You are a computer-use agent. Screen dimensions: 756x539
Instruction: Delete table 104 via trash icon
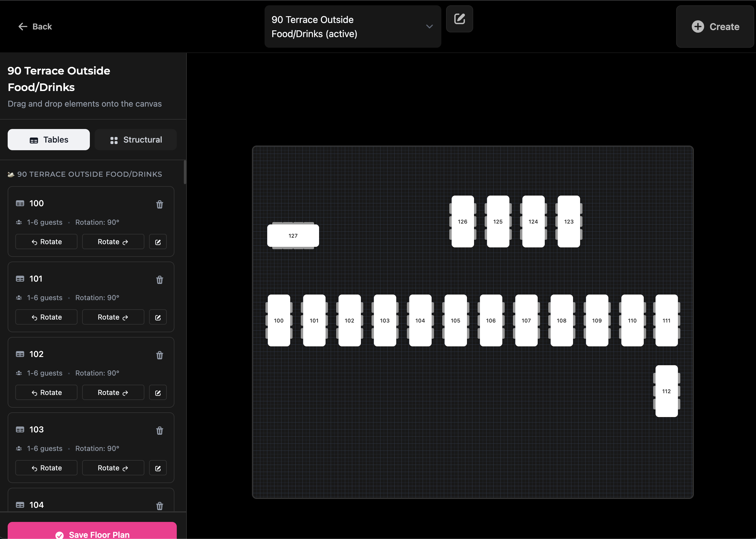pyautogui.click(x=159, y=505)
